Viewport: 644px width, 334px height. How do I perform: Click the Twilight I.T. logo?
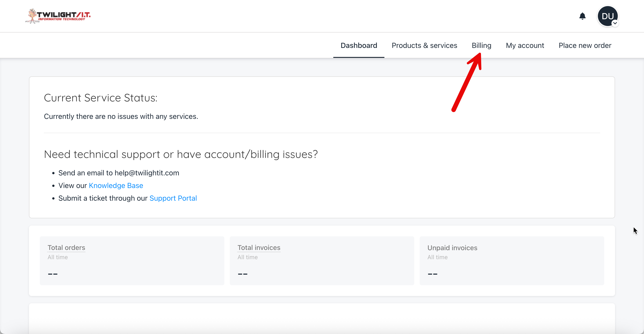58,16
